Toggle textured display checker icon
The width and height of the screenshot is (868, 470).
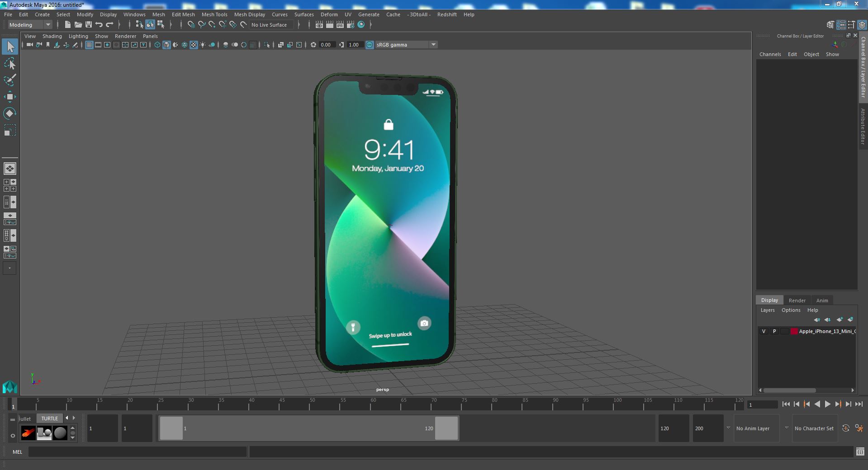click(x=194, y=45)
